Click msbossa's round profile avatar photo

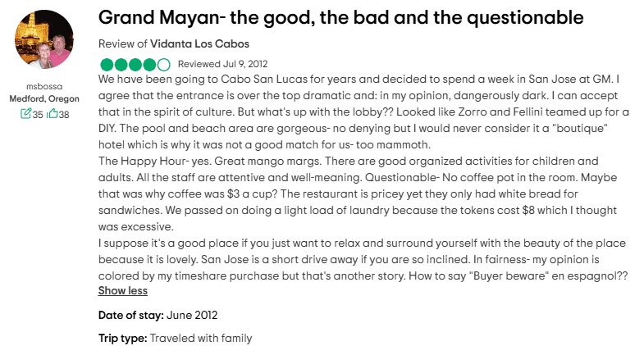(x=44, y=39)
